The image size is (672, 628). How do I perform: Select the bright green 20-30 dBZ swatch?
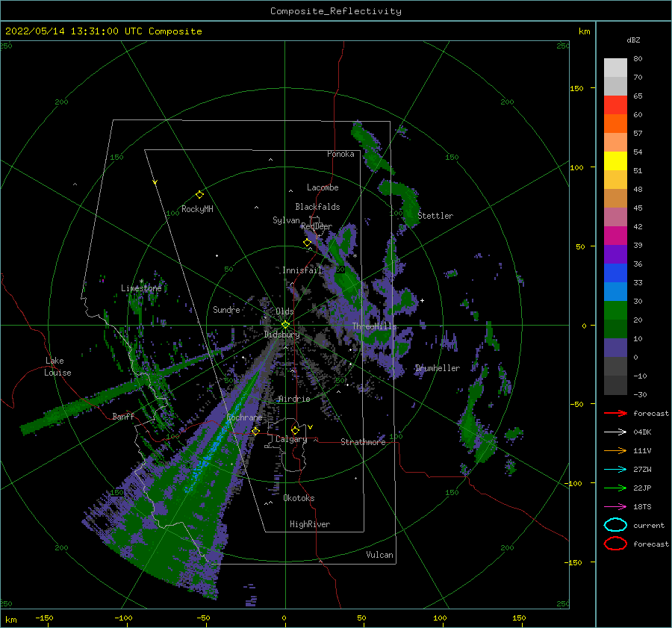pos(615,311)
